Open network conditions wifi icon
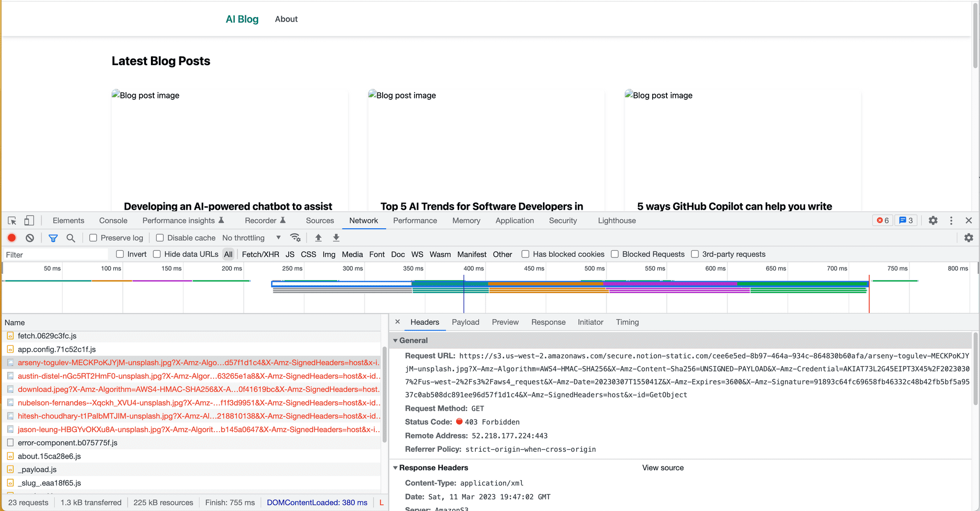The width and height of the screenshot is (980, 511). (295, 238)
